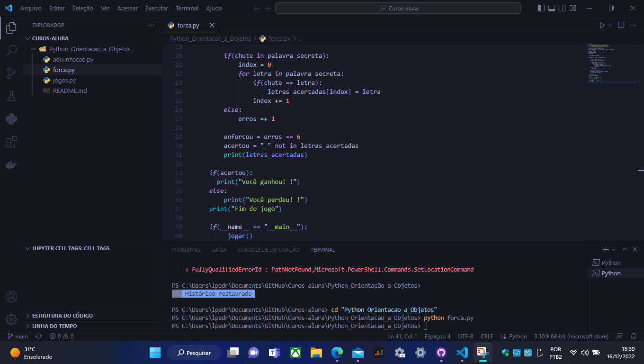Open Explorer views and more actions ellipsis

pos(151,25)
